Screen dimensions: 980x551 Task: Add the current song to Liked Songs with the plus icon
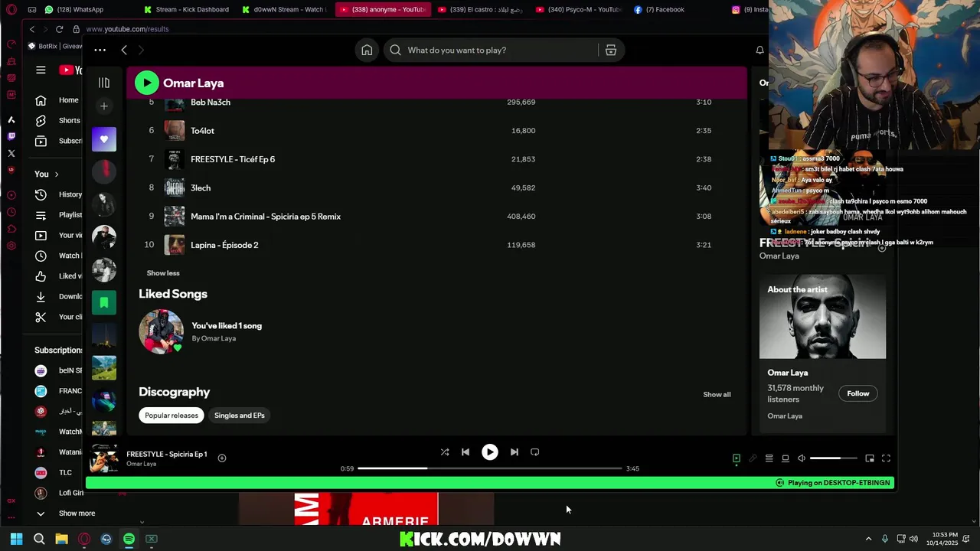pos(222,458)
